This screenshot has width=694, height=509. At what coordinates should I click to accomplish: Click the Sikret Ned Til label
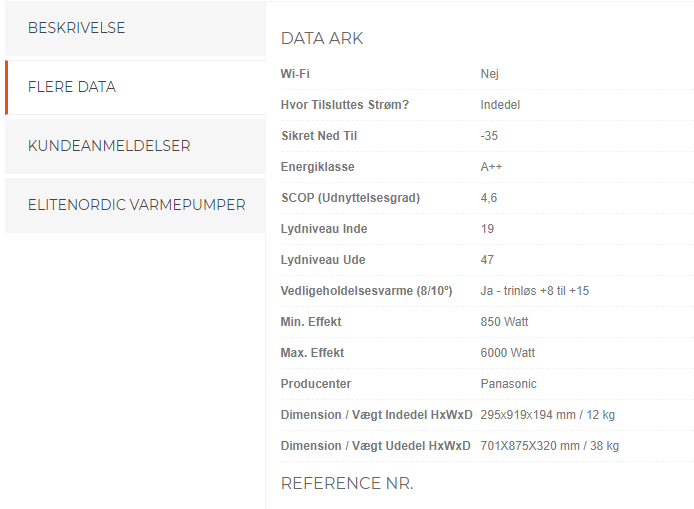pyautogui.click(x=319, y=136)
